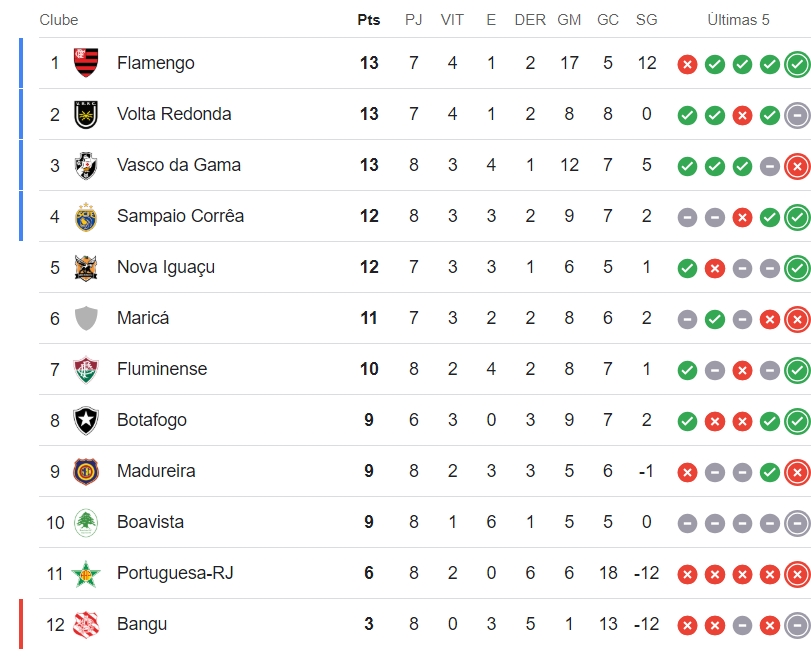Click Botafogo's latest green win icon

[798, 422]
